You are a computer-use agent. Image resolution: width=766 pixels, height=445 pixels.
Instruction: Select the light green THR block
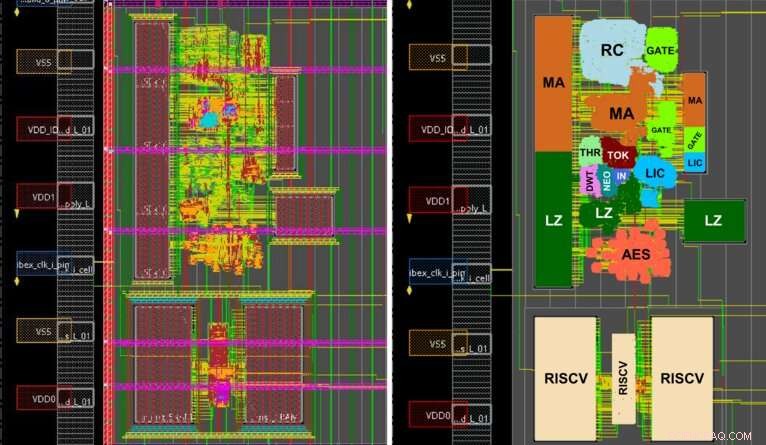(x=590, y=152)
